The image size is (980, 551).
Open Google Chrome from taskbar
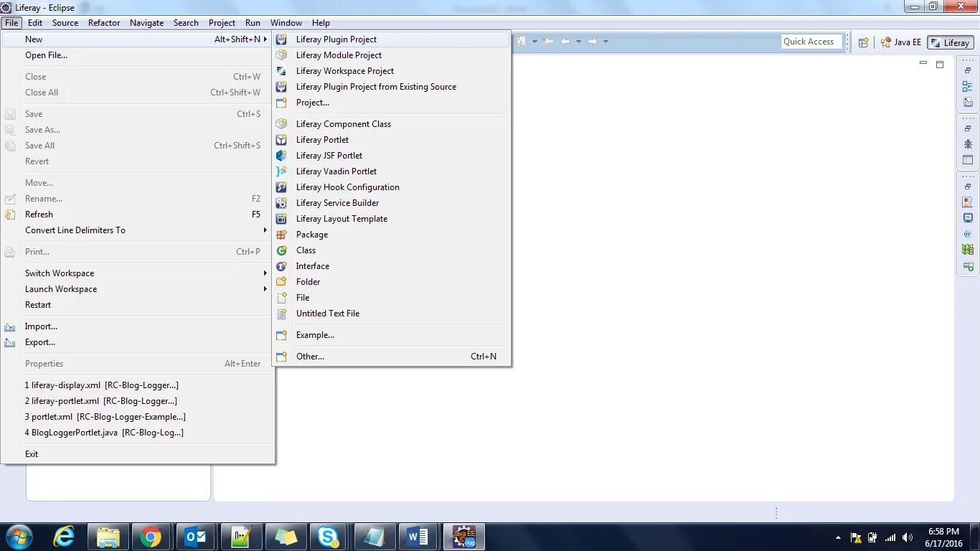[x=151, y=537]
